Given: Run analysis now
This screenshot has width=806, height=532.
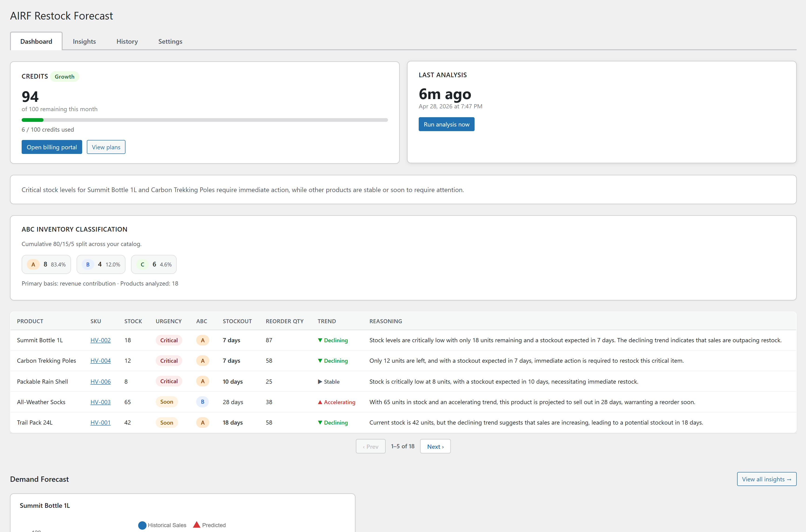Looking at the screenshot, I should [x=446, y=125].
